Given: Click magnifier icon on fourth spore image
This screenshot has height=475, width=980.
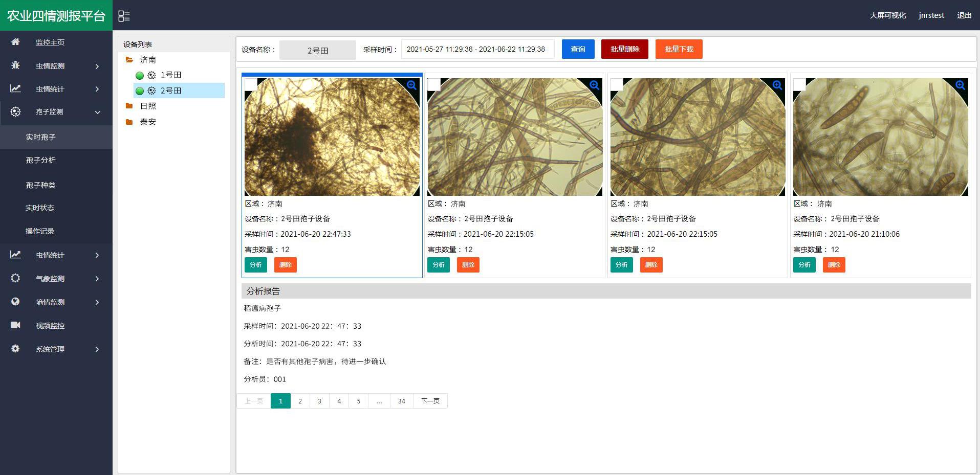Looking at the screenshot, I should click(961, 85).
